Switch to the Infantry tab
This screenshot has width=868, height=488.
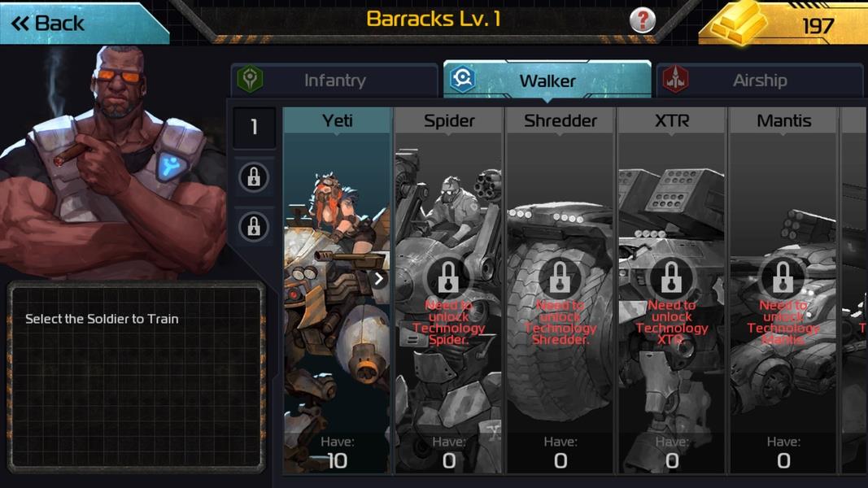click(x=334, y=80)
